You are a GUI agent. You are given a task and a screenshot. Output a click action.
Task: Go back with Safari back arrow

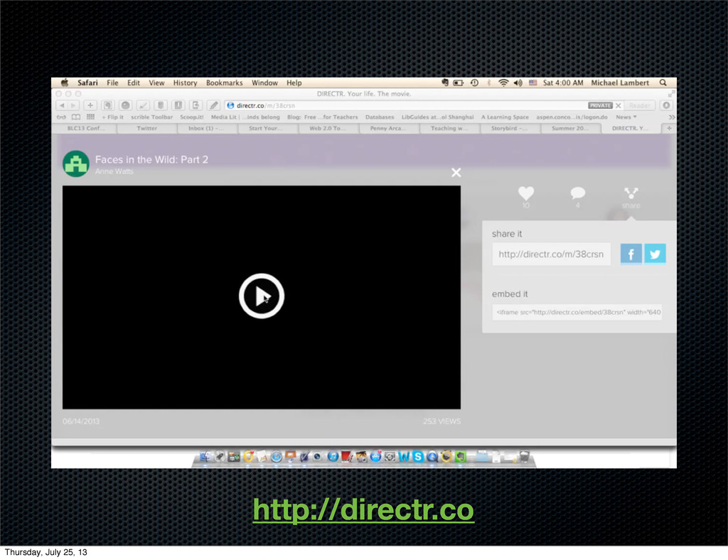(62, 105)
